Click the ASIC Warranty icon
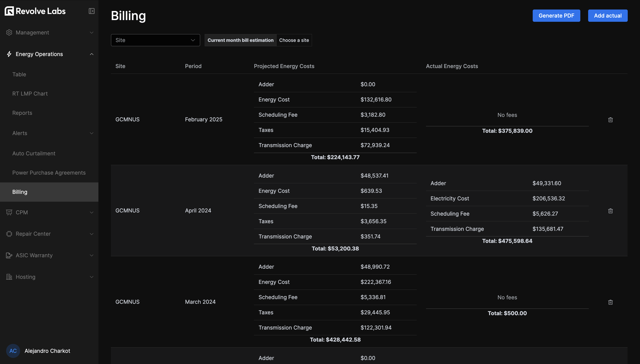Viewport: 640px width, 364px height. [9, 255]
